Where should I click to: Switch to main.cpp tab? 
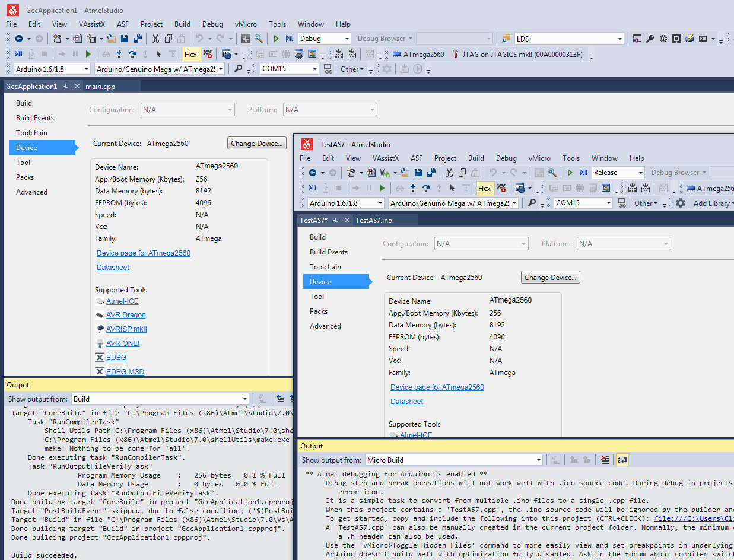click(100, 86)
